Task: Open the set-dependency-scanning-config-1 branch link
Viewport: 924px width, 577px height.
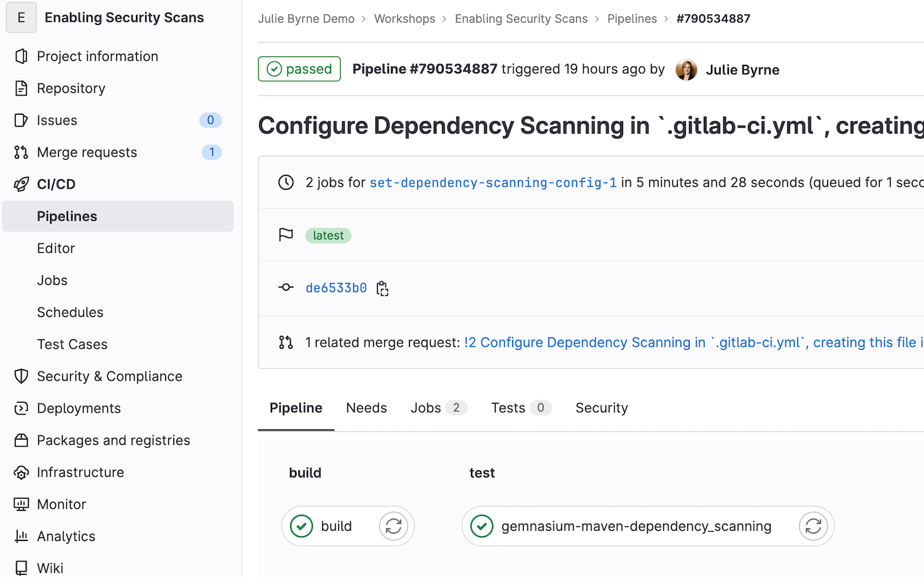Action: tap(493, 183)
